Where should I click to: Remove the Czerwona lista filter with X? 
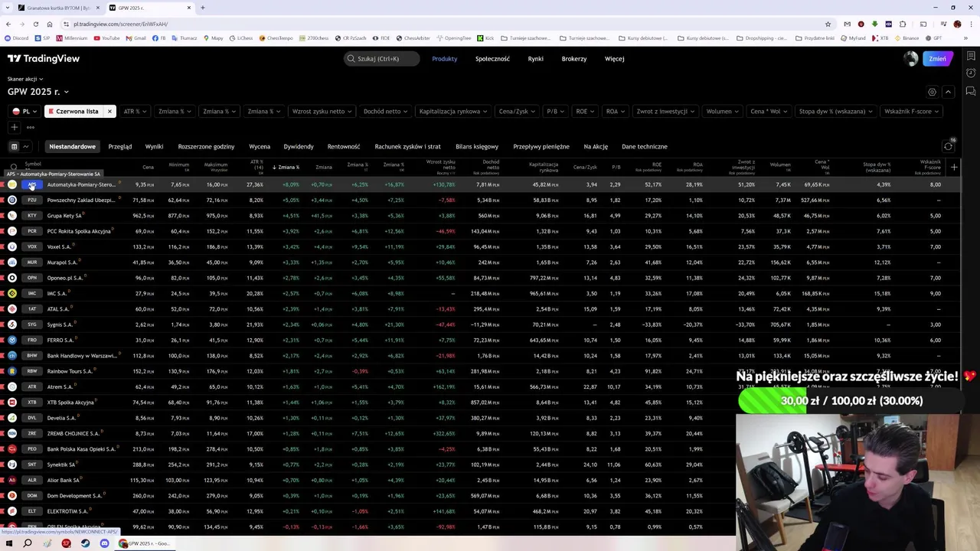[109, 112]
